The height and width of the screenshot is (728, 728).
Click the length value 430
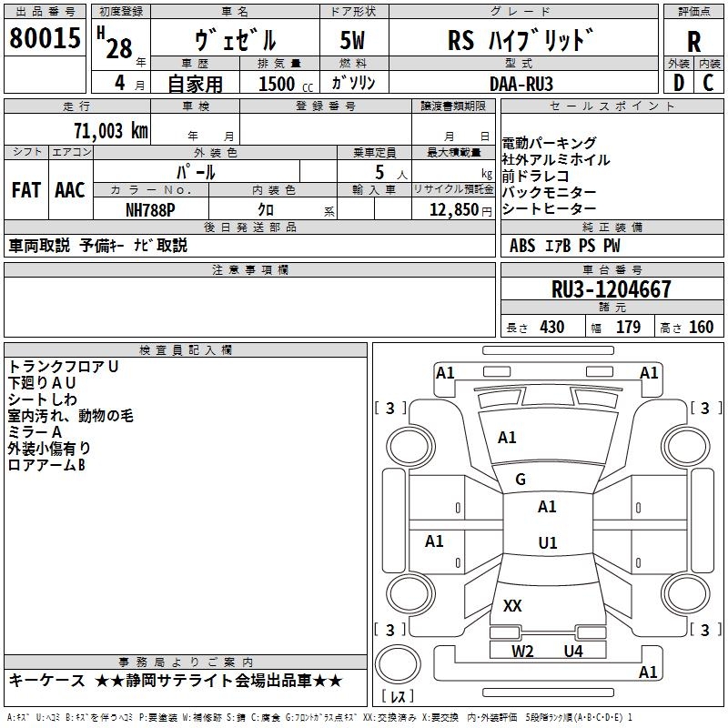pos(552,328)
